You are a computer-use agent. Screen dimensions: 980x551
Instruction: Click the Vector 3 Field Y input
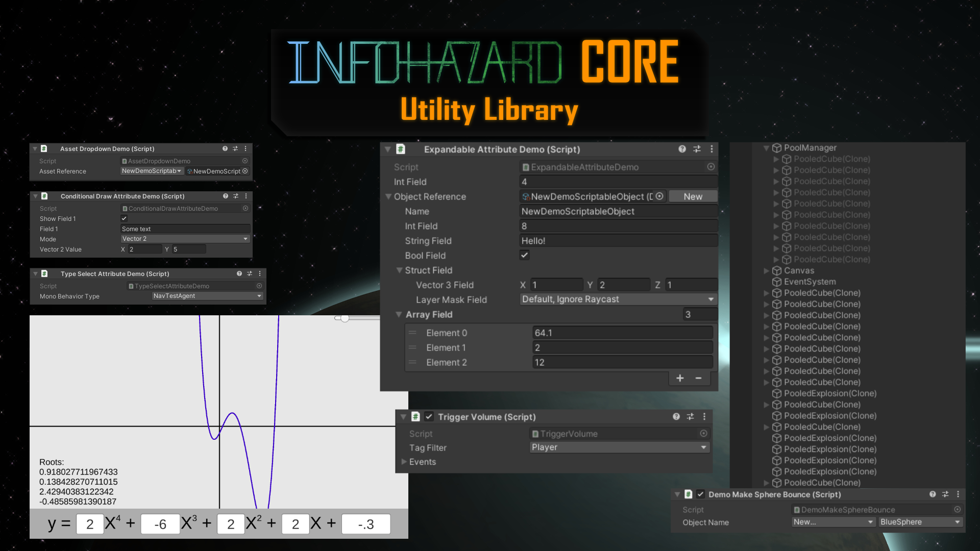(624, 285)
